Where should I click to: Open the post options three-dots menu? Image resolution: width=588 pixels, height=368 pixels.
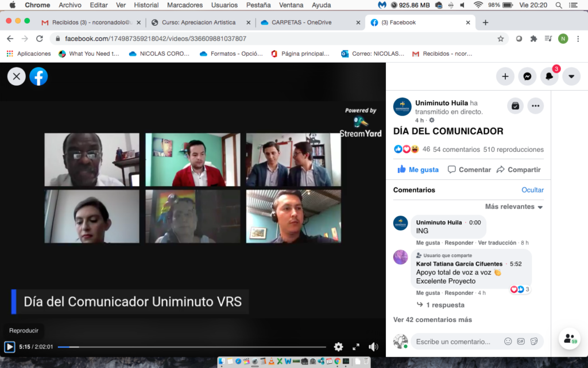[536, 106]
